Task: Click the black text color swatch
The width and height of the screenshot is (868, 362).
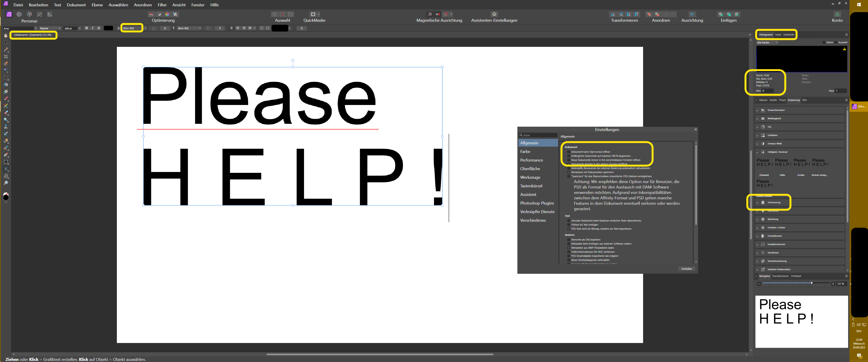Action: pyautogui.click(x=108, y=28)
